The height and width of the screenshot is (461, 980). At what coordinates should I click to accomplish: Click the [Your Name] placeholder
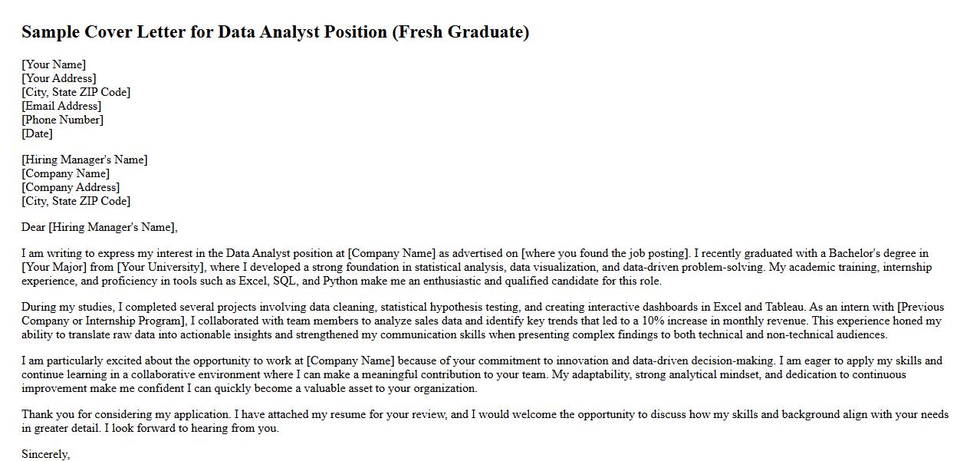54,64
